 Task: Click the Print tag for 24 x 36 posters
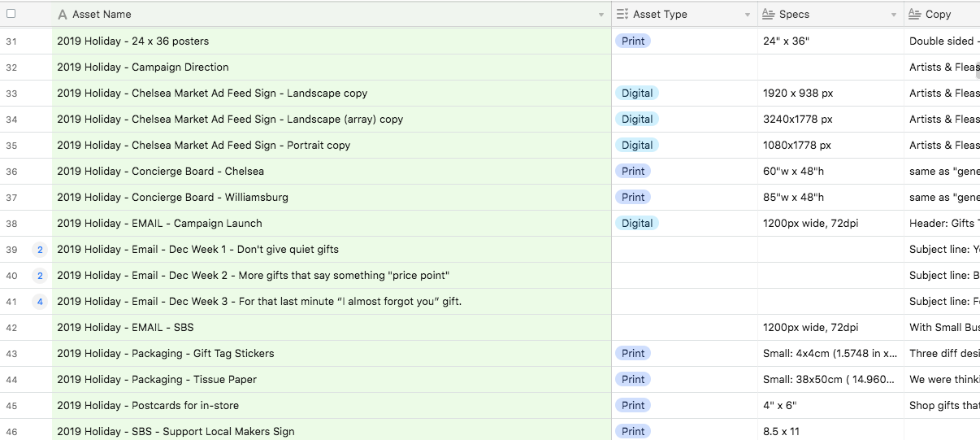click(633, 41)
